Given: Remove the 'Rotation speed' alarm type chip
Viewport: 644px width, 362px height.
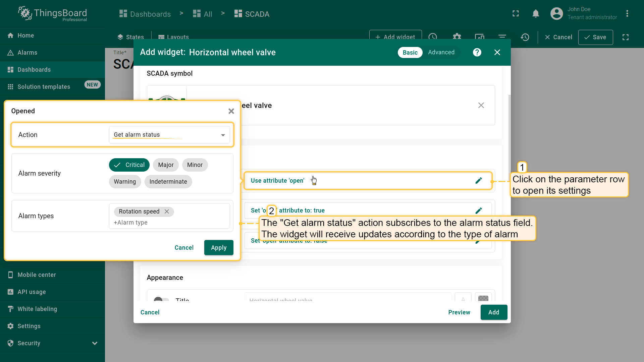Looking at the screenshot, I should click(x=167, y=212).
